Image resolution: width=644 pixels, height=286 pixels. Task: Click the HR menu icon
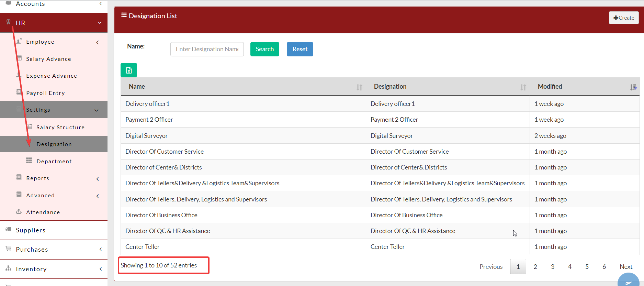pos(9,22)
